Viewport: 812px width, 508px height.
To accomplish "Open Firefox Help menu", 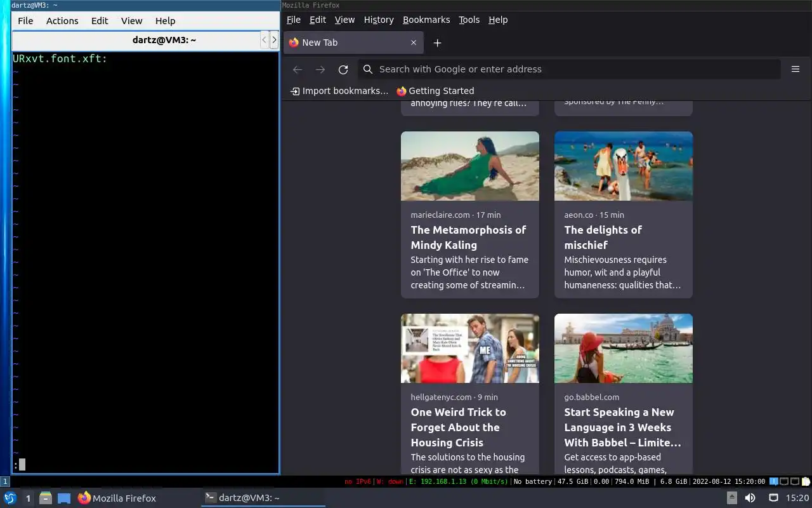I will pyautogui.click(x=498, y=20).
